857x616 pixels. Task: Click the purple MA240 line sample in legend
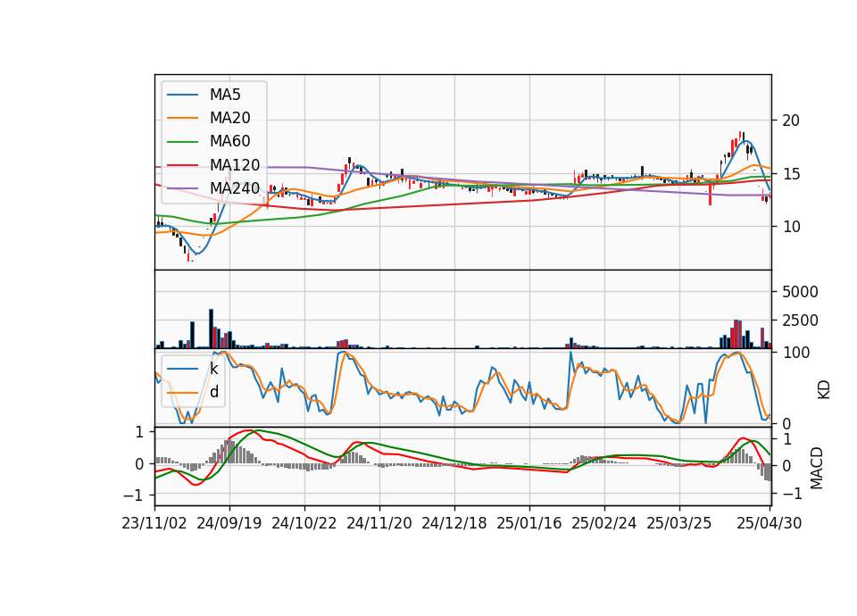click(182, 188)
